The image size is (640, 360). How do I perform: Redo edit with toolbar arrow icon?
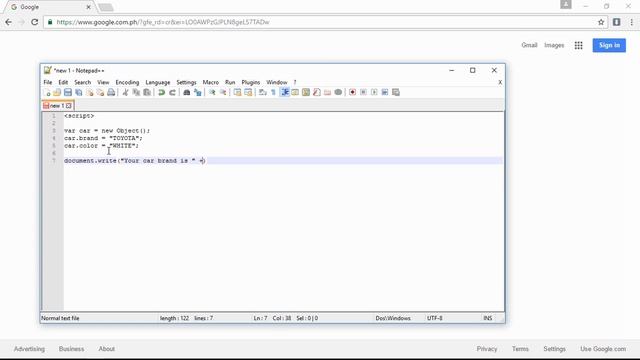click(172, 93)
